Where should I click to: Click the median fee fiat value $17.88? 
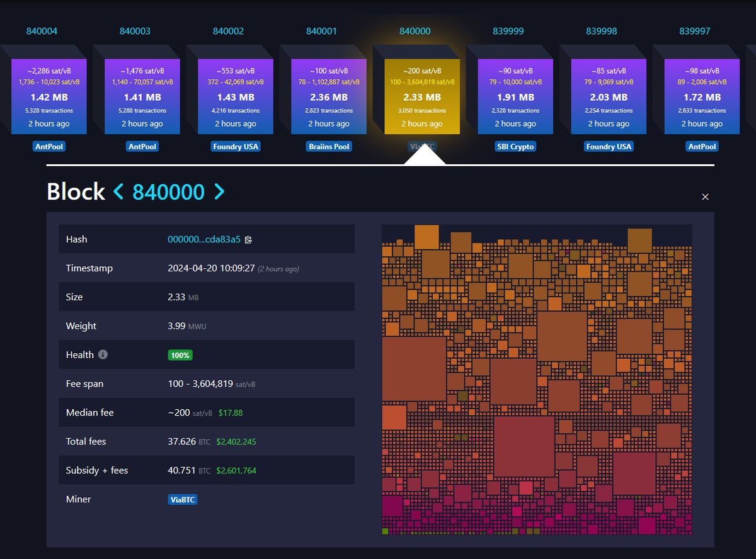[x=231, y=413]
